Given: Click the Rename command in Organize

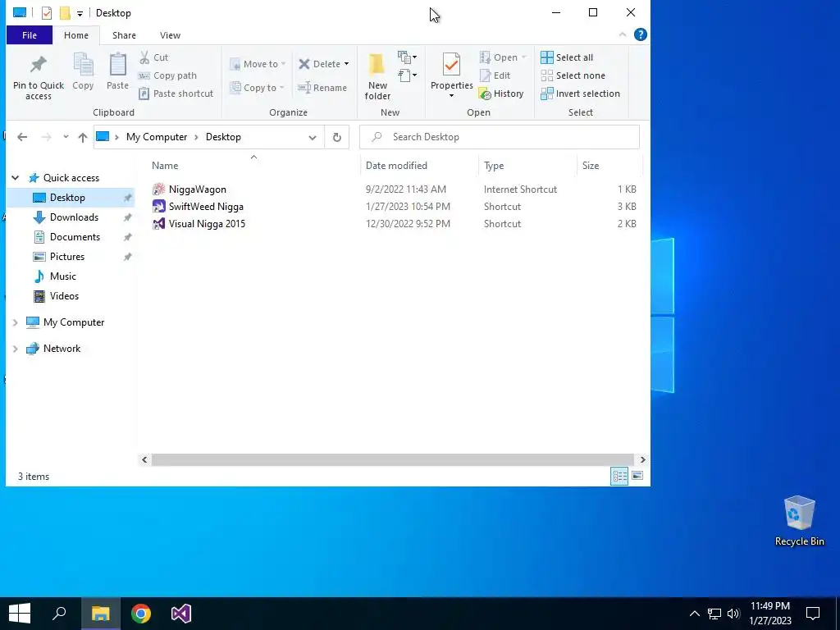Looking at the screenshot, I should click(322, 88).
